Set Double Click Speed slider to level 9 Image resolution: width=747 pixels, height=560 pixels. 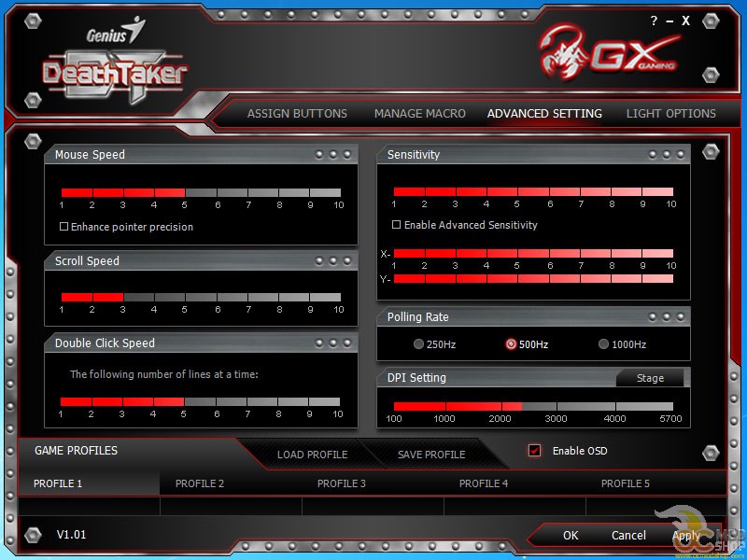pyautogui.click(x=309, y=402)
